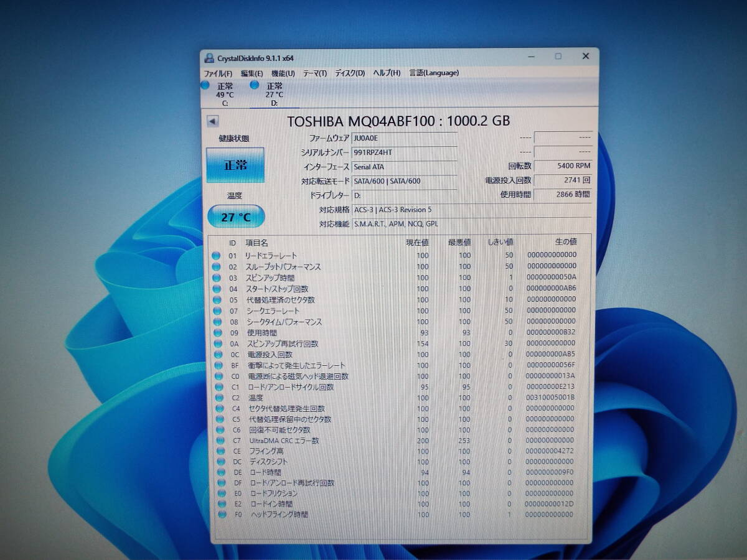Click the status circle for 代替処理済のセクタ数

(217, 299)
